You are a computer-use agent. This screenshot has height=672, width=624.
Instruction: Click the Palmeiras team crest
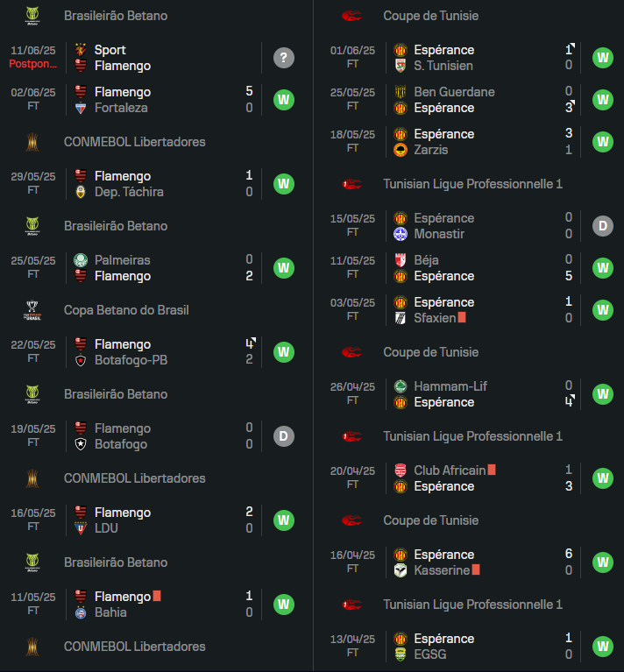(x=81, y=260)
